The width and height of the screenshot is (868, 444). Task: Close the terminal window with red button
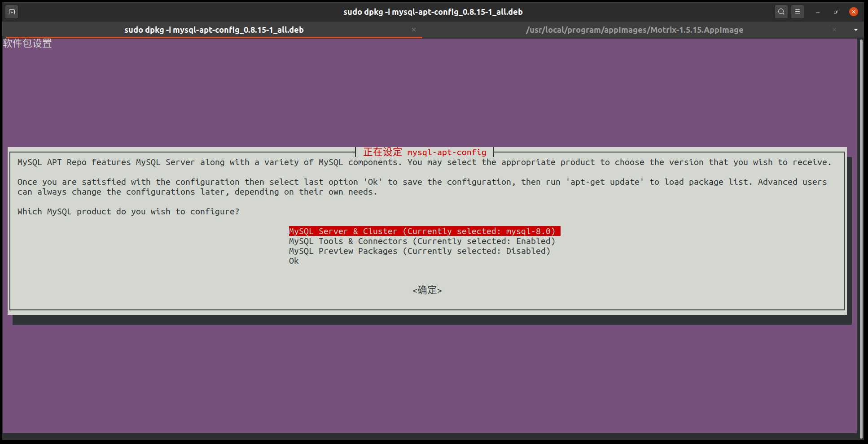coord(854,12)
